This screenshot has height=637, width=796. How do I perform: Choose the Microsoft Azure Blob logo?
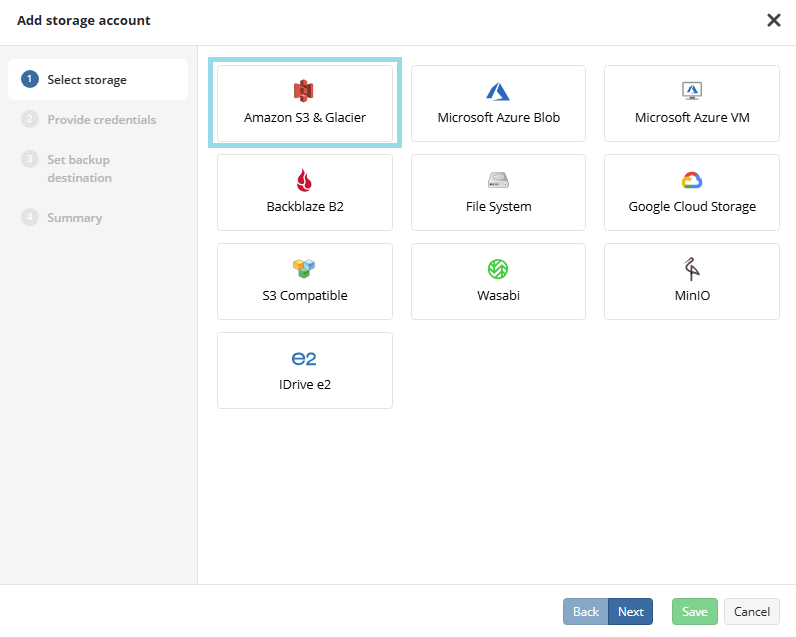(498, 91)
